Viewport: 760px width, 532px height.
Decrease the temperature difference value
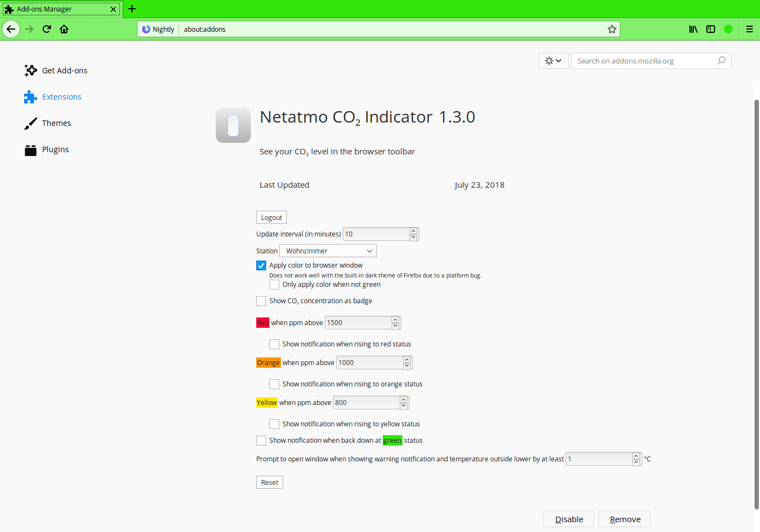tap(636, 462)
